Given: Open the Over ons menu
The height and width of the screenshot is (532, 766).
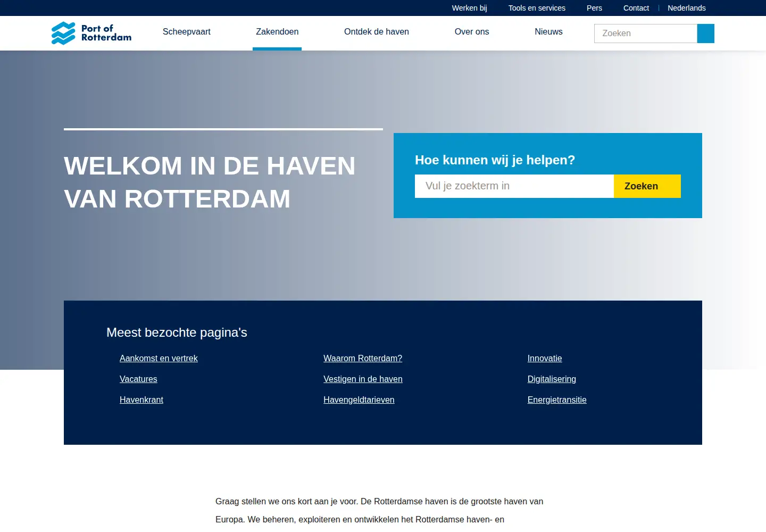Looking at the screenshot, I should click(472, 32).
